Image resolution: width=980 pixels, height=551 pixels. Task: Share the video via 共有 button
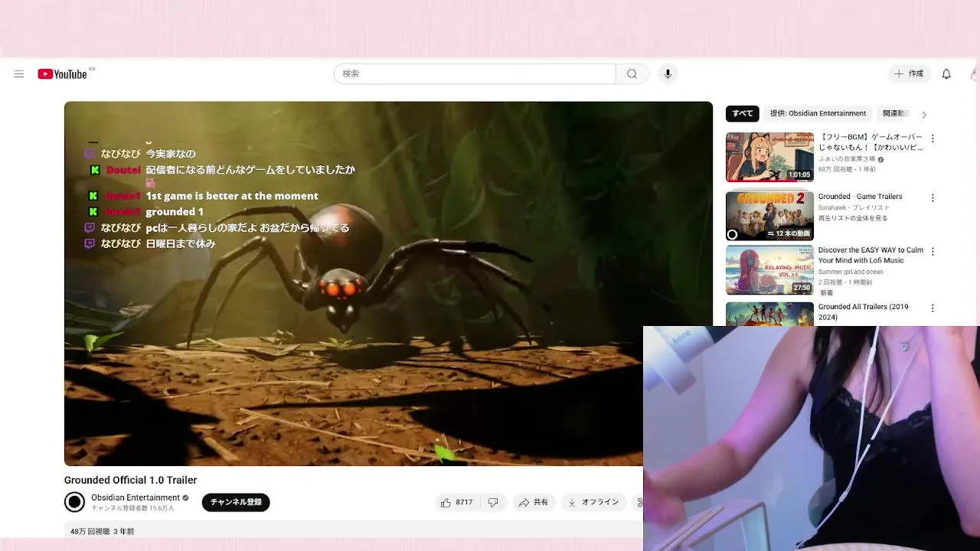pyautogui.click(x=534, y=502)
